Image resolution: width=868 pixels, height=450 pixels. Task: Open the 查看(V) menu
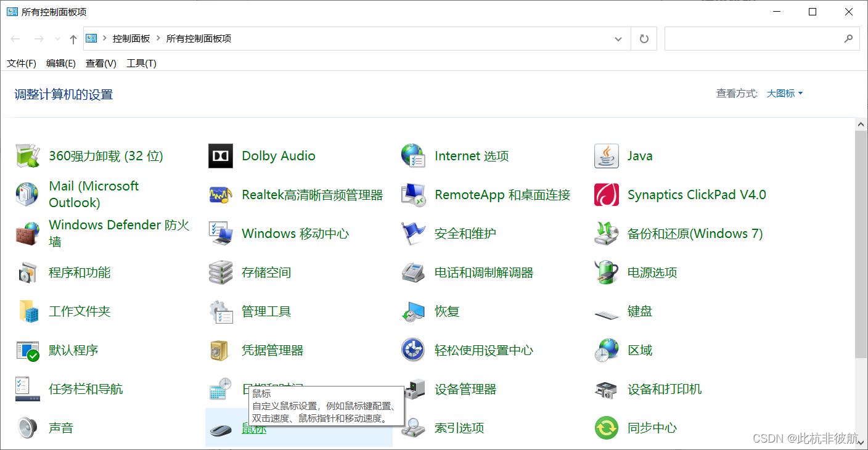[x=101, y=63]
